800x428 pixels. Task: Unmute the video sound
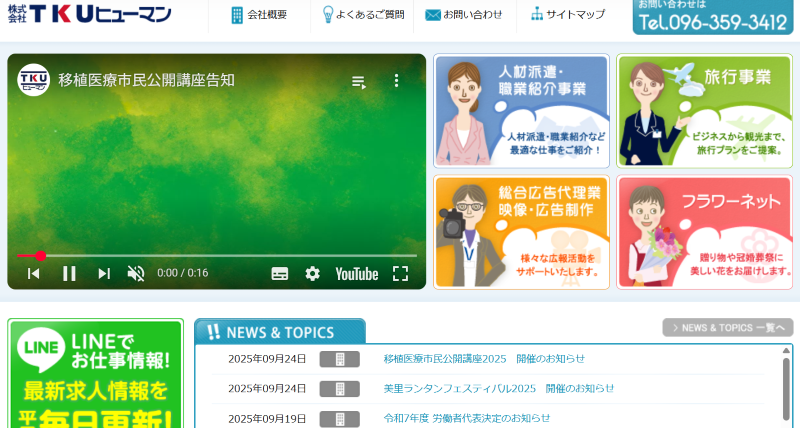(x=136, y=273)
